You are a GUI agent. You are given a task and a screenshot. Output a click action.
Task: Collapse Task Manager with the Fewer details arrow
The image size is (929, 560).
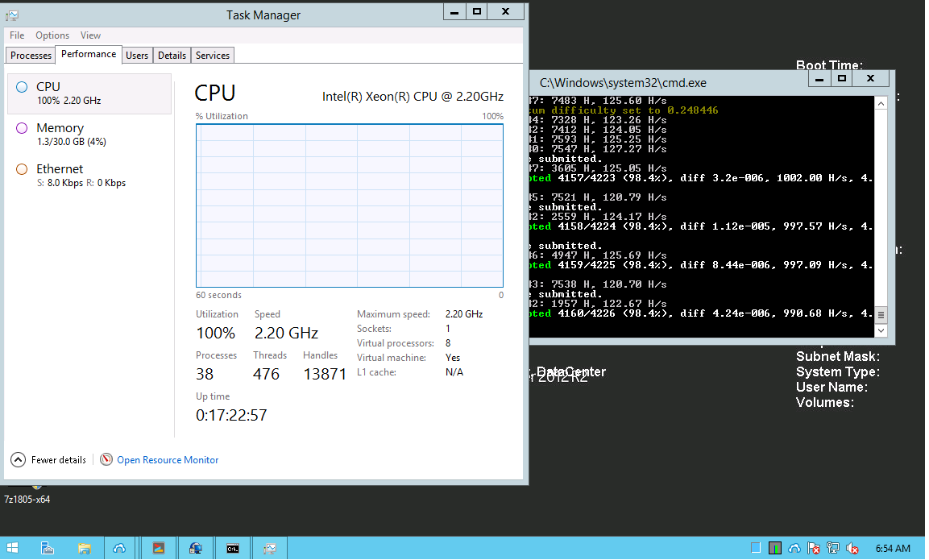coord(19,459)
